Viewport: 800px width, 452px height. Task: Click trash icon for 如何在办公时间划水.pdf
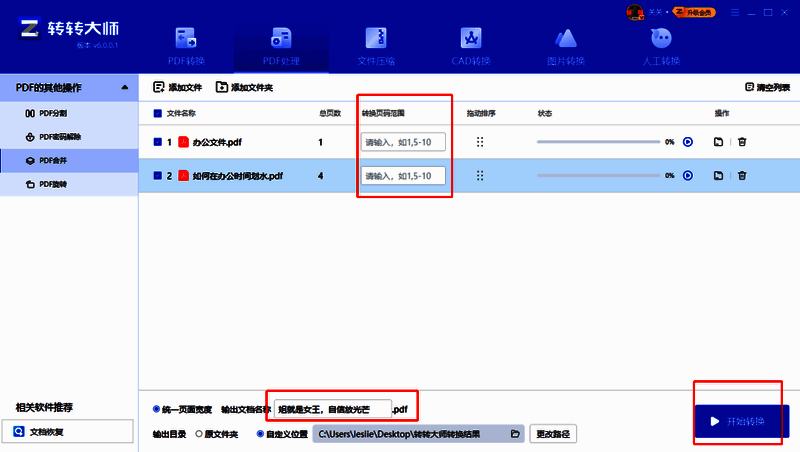(x=742, y=176)
